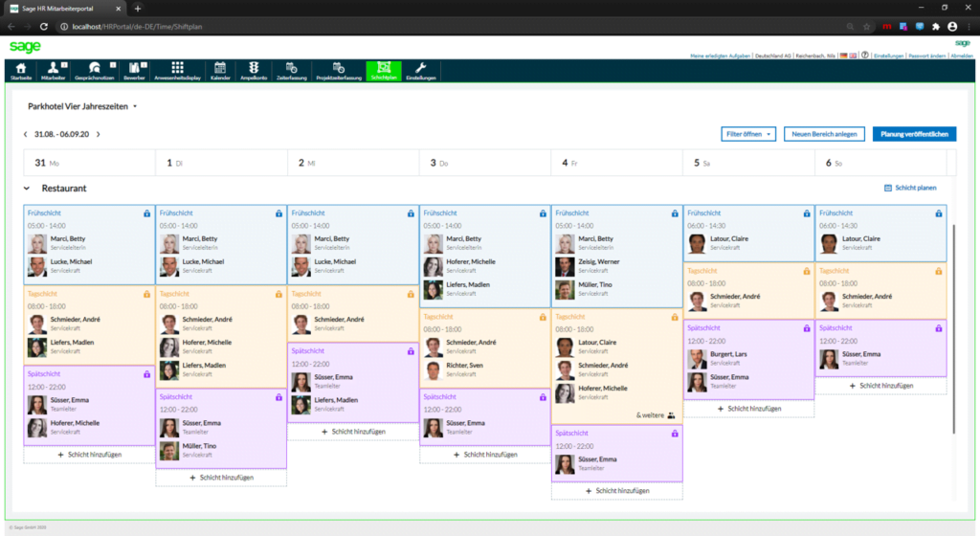Open the Projektzeiterfassung module
Viewport: 980px width, 536px height.
pos(339,71)
